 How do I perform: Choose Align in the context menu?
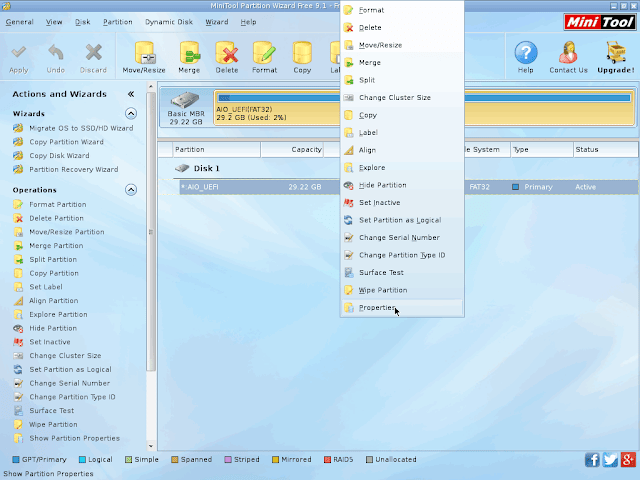coord(402,150)
